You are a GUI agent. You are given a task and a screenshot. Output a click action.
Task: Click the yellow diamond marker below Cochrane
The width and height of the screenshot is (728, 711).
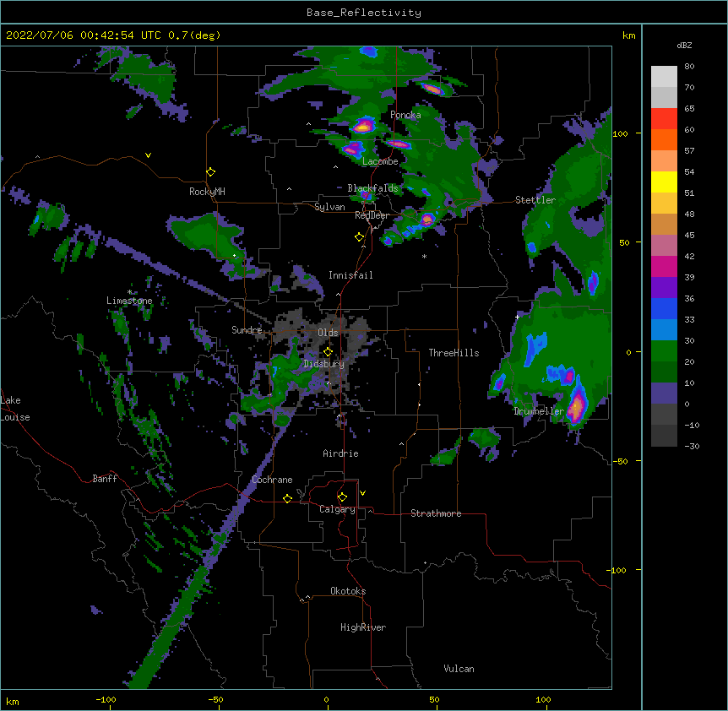pyautogui.click(x=287, y=498)
